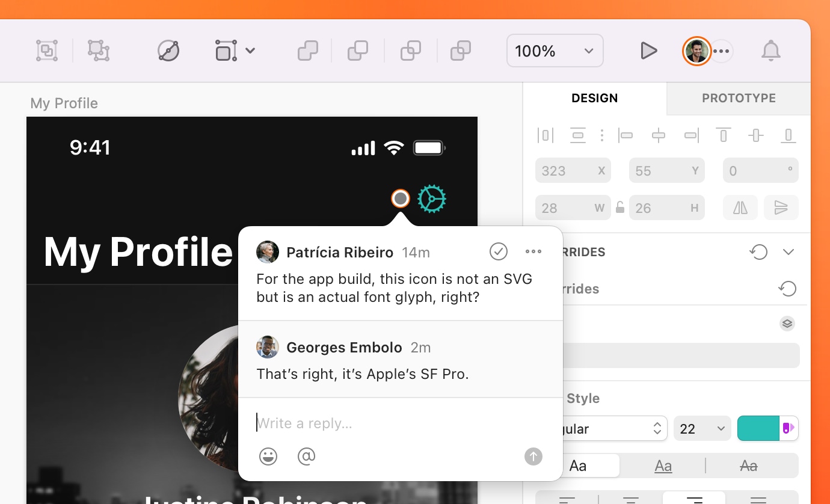Click the notifications bell icon

(x=770, y=51)
